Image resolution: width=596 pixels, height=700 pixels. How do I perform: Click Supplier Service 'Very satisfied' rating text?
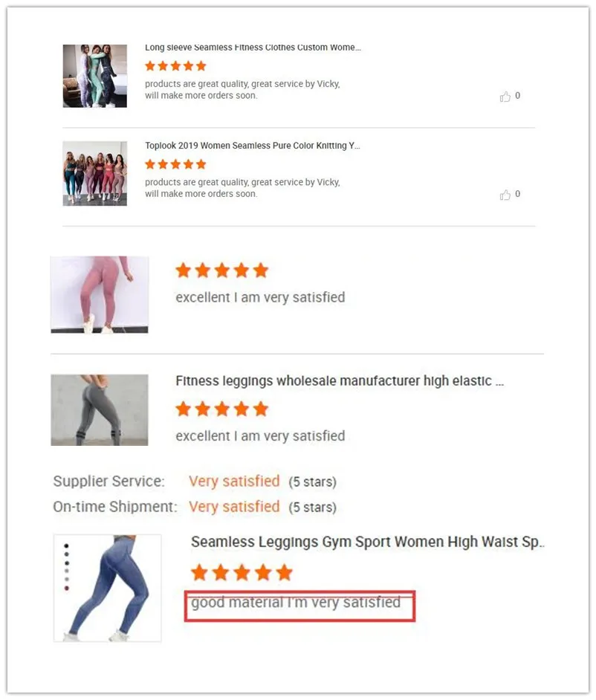click(x=234, y=482)
